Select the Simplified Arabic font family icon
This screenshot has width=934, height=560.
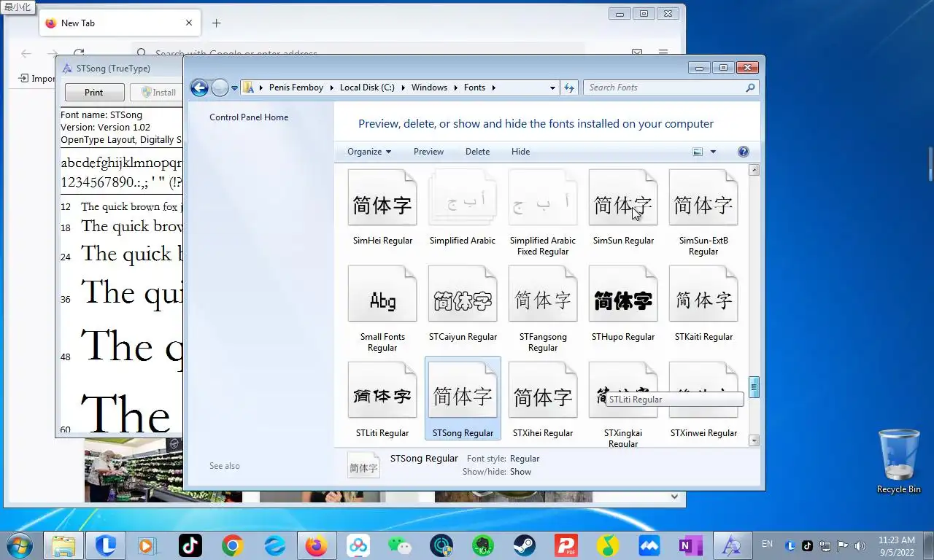coord(463,198)
